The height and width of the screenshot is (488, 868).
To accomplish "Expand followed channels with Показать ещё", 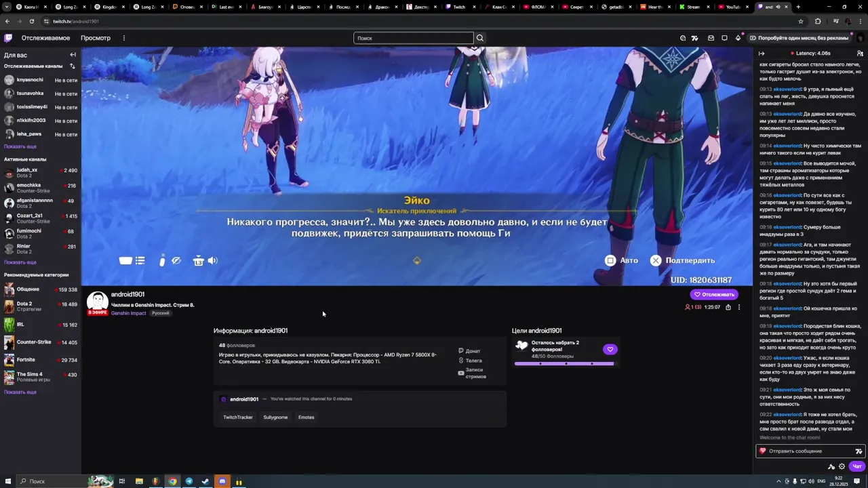I will click(x=20, y=146).
